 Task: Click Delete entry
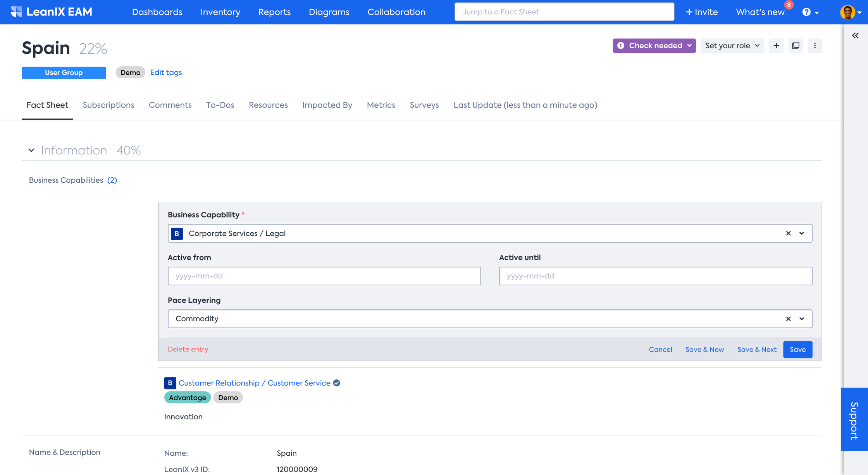click(188, 349)
